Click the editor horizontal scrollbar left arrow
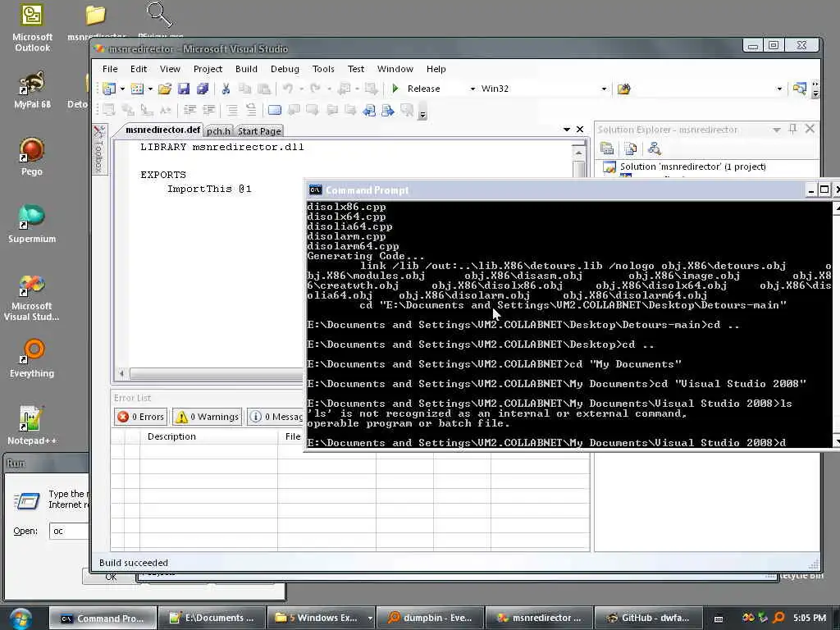840x630 pixels. [x=121, y=373]
